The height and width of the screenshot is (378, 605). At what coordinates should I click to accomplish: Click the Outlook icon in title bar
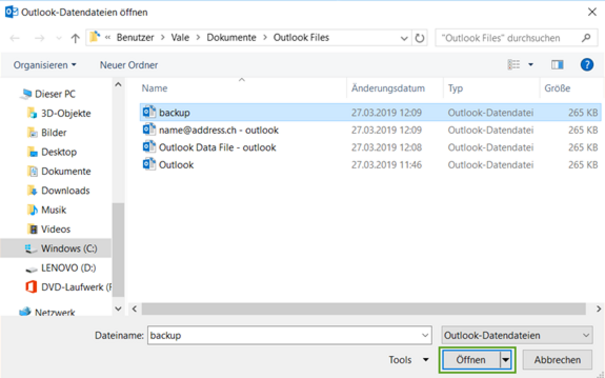[11, 12]
